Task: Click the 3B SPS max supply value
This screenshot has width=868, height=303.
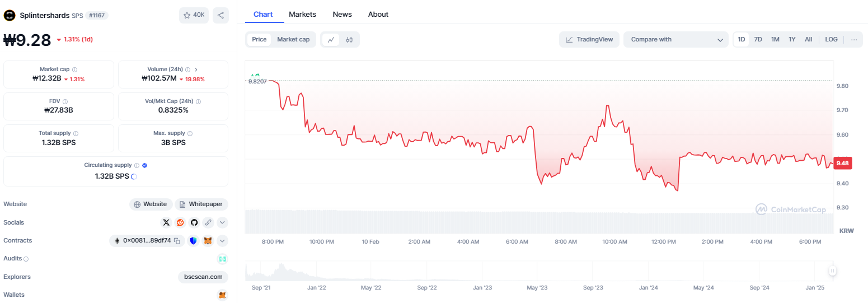Action: point(173,142)
